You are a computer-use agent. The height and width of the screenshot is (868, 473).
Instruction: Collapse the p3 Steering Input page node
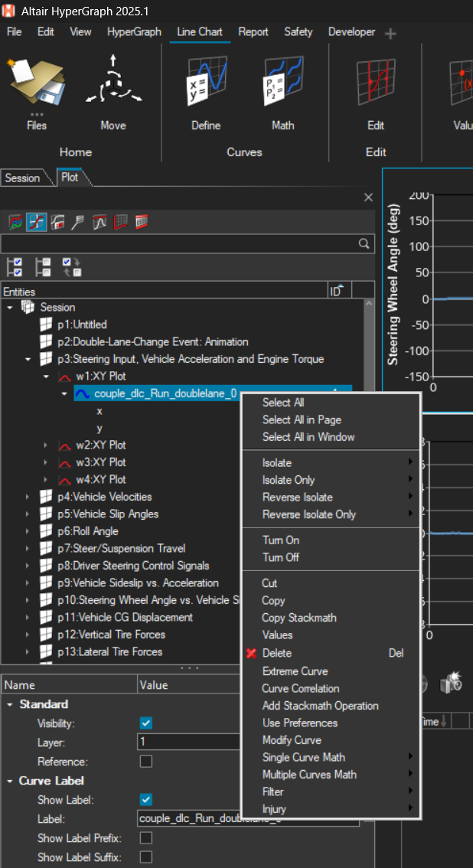pos(28,359)
